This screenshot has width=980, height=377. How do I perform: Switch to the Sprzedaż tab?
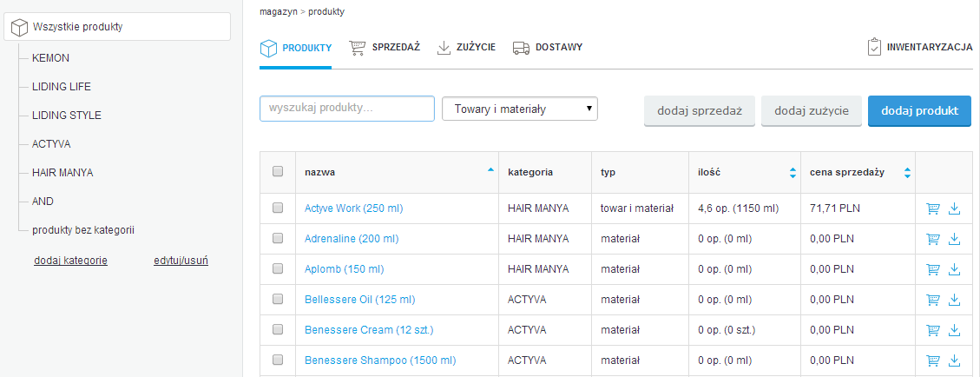click(385, 47)
